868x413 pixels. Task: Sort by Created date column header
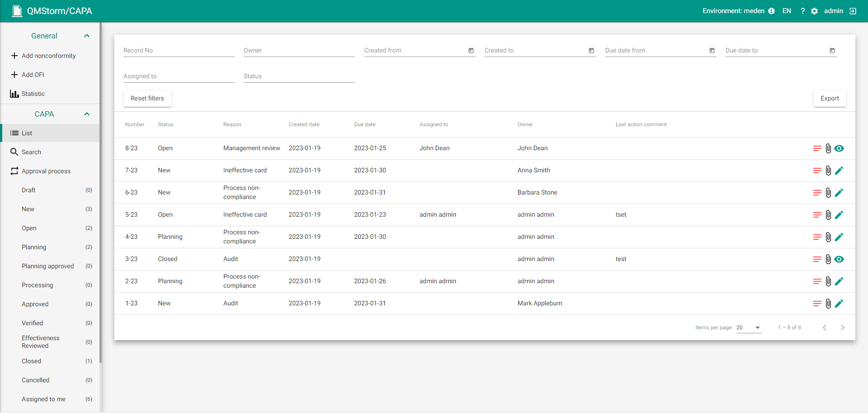tap(304, 124)
